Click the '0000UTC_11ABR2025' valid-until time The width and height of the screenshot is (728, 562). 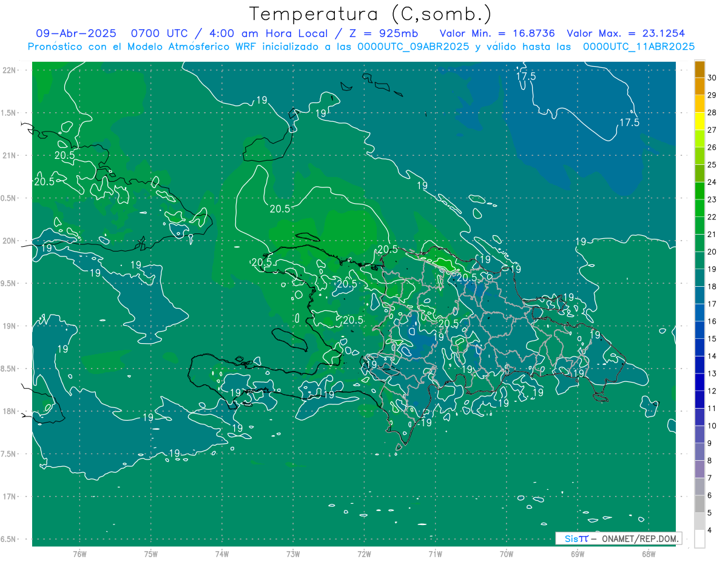(x=638, y=46)
